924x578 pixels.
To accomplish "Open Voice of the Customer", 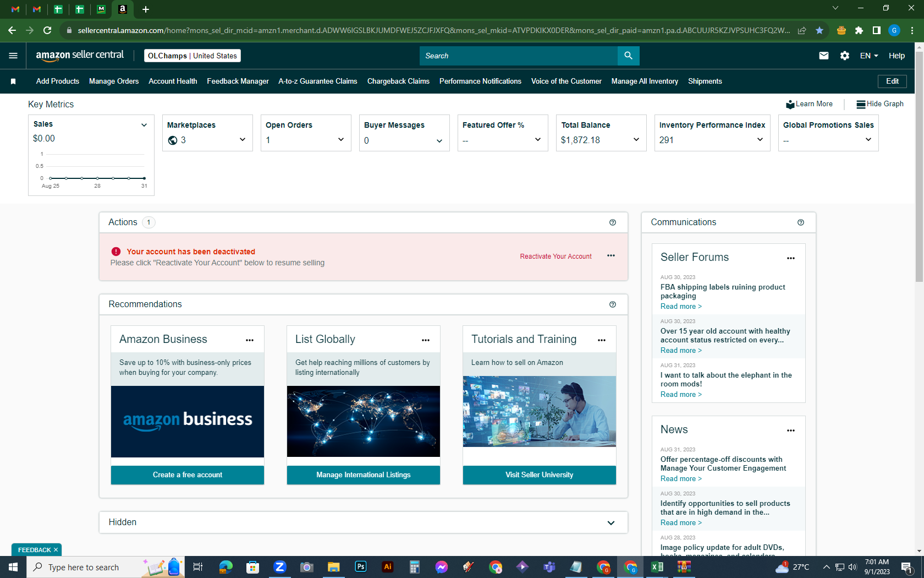I will 566,81.
